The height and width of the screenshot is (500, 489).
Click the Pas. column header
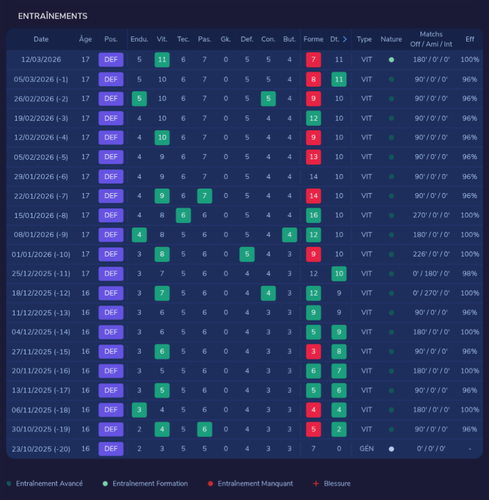point(205,39)
